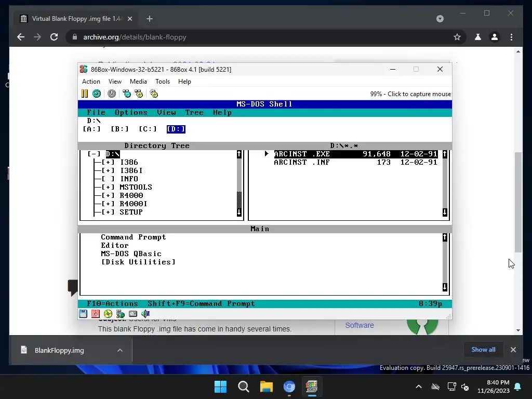Expand the I386I directory
Image resolution: width=532 pixels, height=399 pixels.
tap(108, 170)
